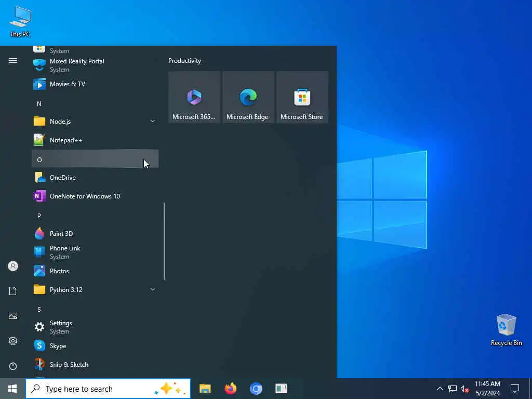Screen dimensions: 532x399
Task: Focus the taskbar search box
Action: [x=108, y=389]
